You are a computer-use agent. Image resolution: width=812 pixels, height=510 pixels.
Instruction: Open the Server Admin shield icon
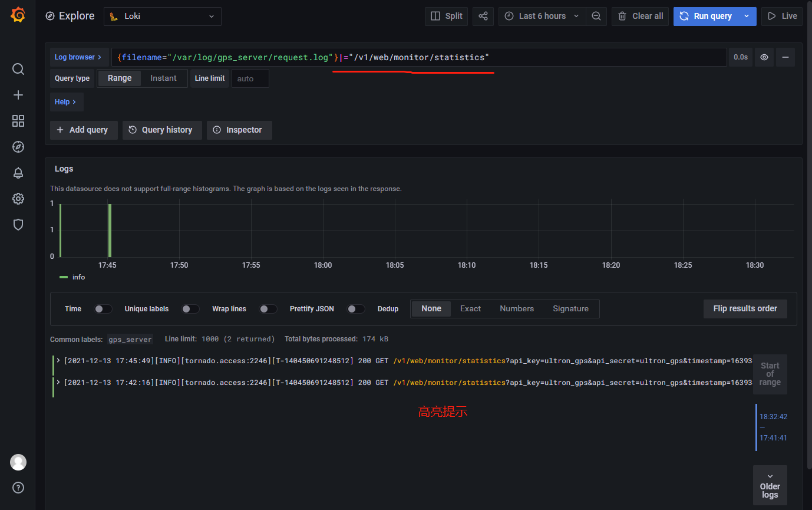point(18,225)
